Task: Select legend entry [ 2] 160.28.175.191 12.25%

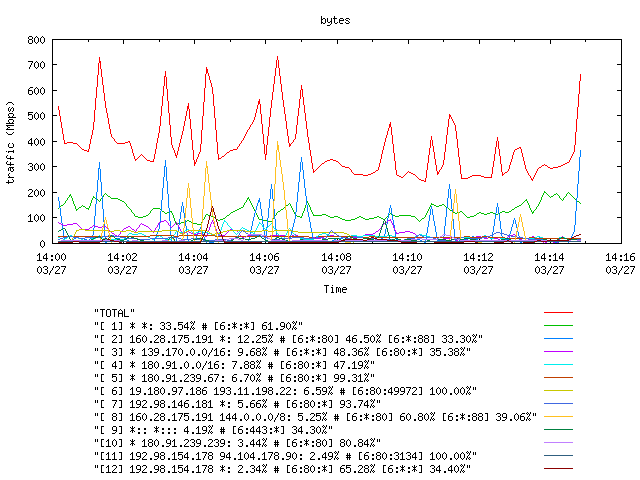Action: click(288, 339)
